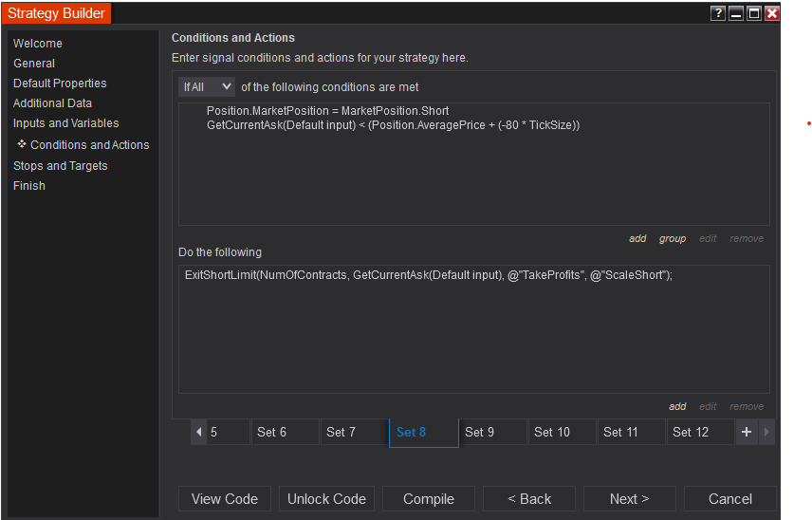The height and width of the screenshot is (520, 812).
Task: Minimize the Strategy Builder window
Action: [x=736, y=13]
